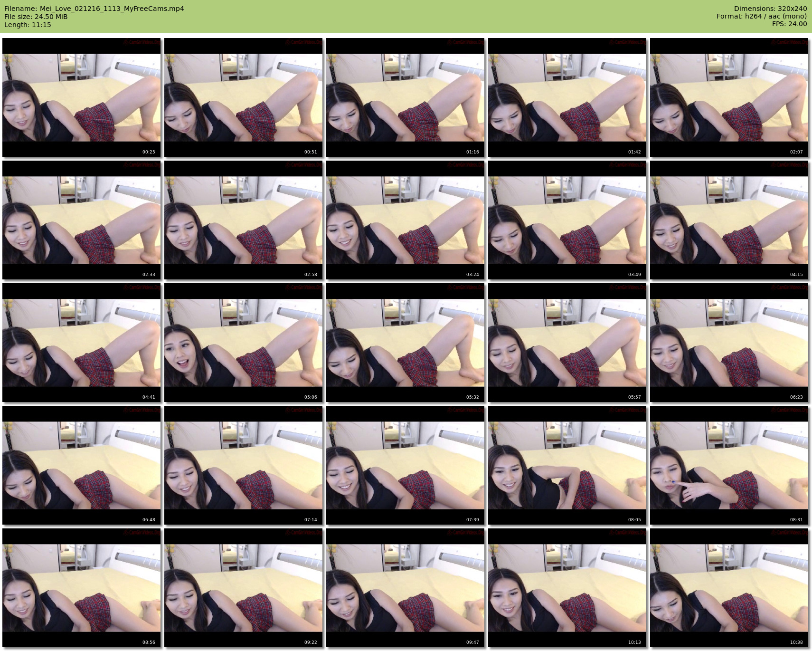
Task: Click the 'File size: 24.50 MiB' text
Action: pyautogui.click(x=36, y=17)
